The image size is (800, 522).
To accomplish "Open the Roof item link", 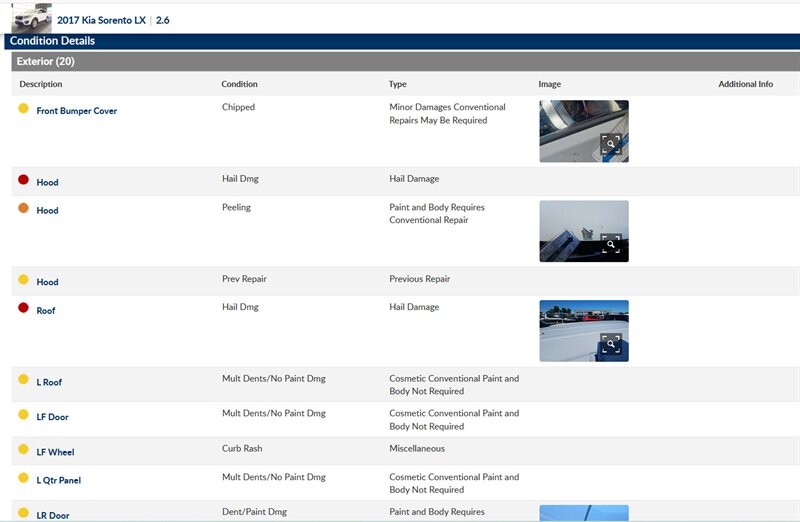I will click(x=46, y=311).
